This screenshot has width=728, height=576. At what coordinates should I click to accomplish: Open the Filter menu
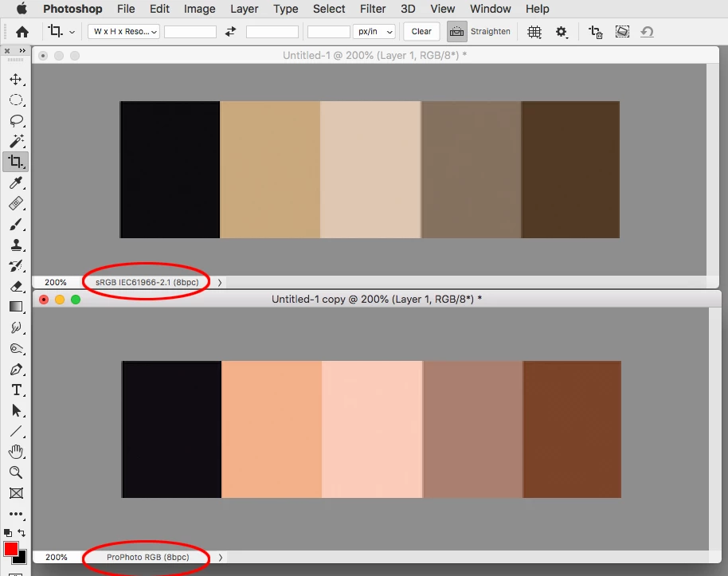(373, 9)
